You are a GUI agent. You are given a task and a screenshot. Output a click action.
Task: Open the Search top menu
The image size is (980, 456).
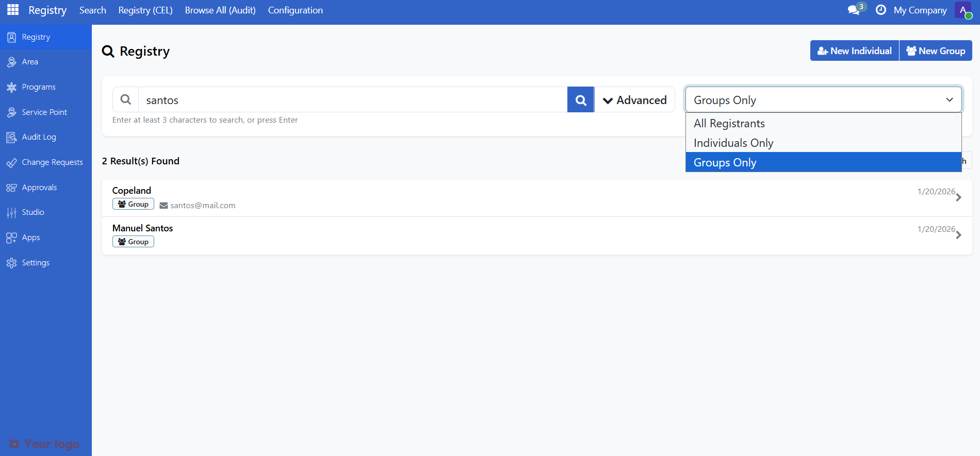93,10
